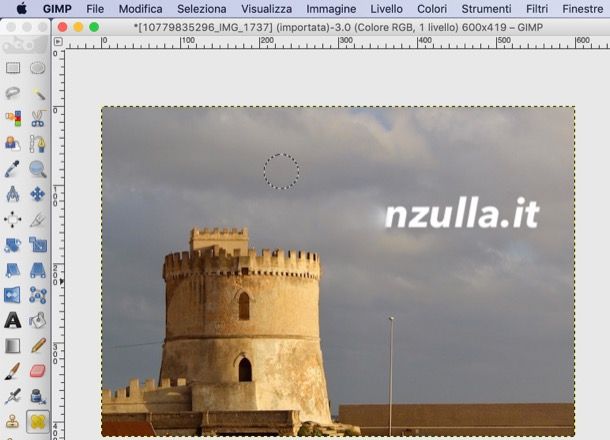Open the Colori menu
The width and height of the screenshot is (610, 440).
point(432,9)
